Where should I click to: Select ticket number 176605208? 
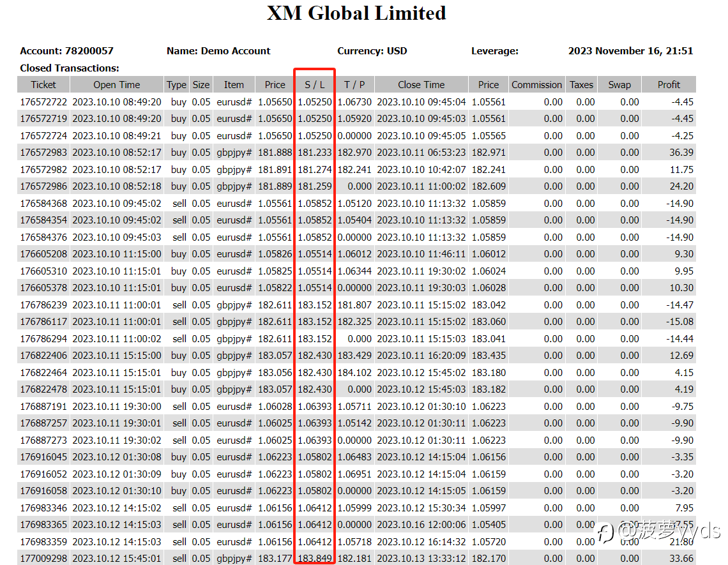click(43, 254)
